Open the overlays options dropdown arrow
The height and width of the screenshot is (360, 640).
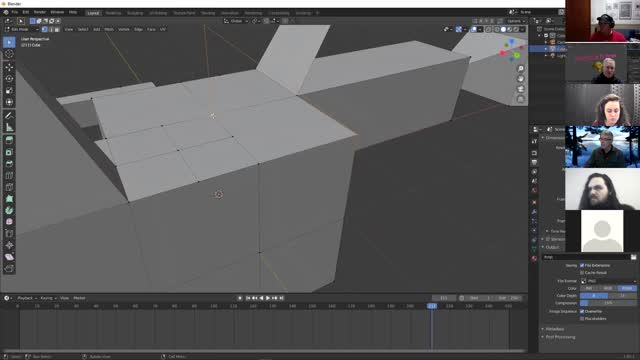(x=480, y=29)
